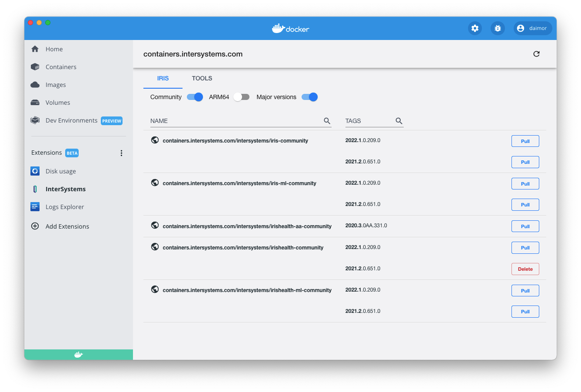Click the Volumes drive icon
Screen dimensions: 581x392
(x=35, y=103)
